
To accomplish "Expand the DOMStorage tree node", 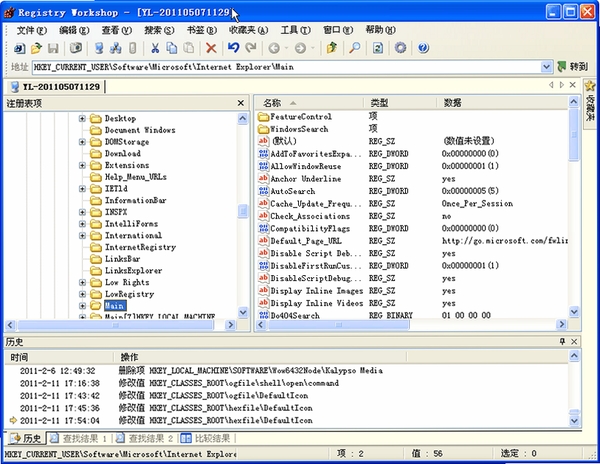I will [82, 142].
